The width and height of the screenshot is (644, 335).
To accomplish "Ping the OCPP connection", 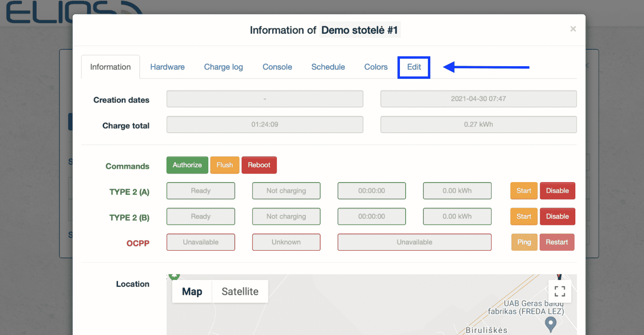I will click(x=524, y=242).
